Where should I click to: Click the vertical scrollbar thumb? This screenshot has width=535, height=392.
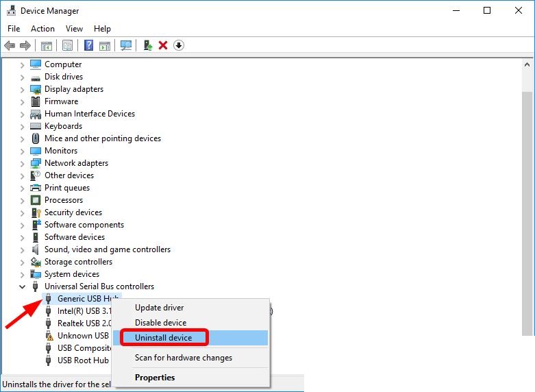[x=527, y=213]
